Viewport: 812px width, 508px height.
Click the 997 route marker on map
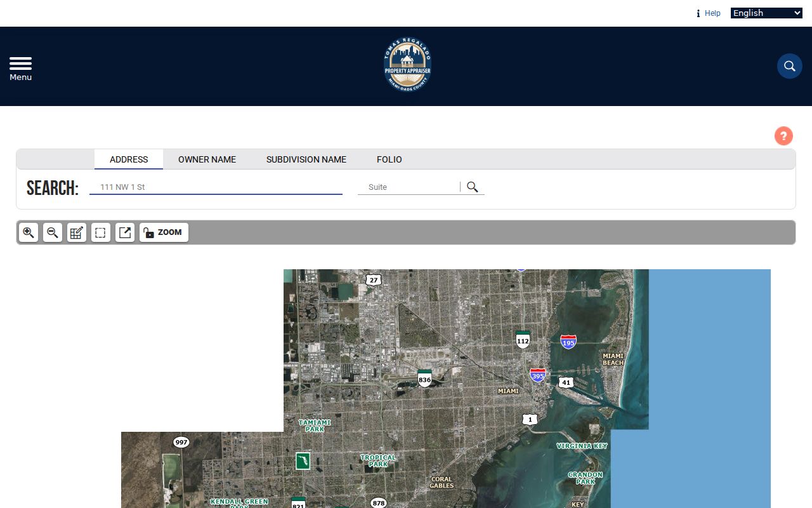(x=181, y=442)
